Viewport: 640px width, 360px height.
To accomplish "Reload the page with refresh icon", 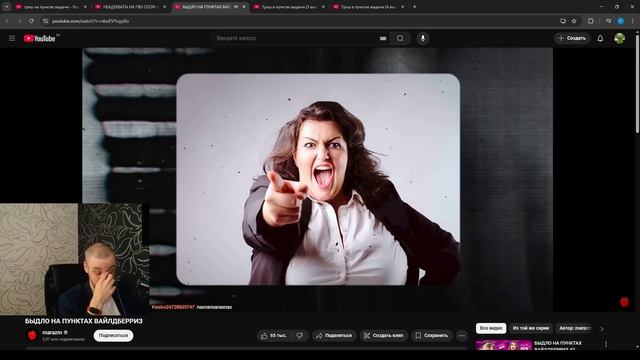I will pos(31,21).
